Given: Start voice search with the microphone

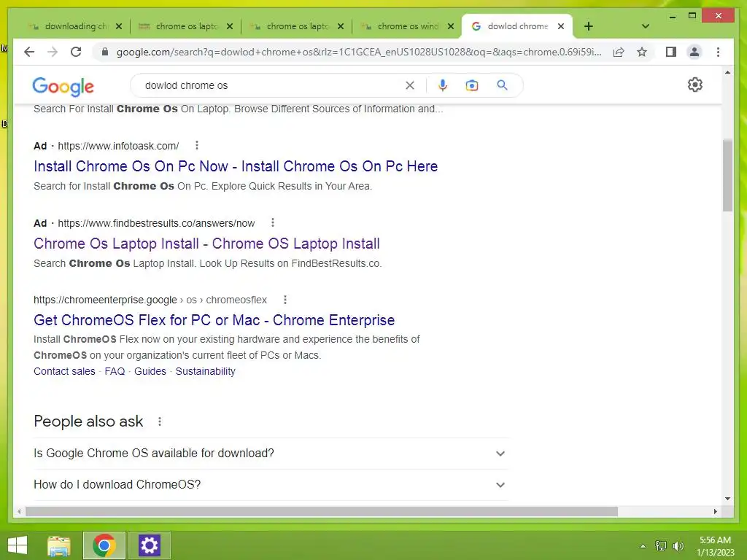Looking at the screenshot, I should (x=443, y=85).
